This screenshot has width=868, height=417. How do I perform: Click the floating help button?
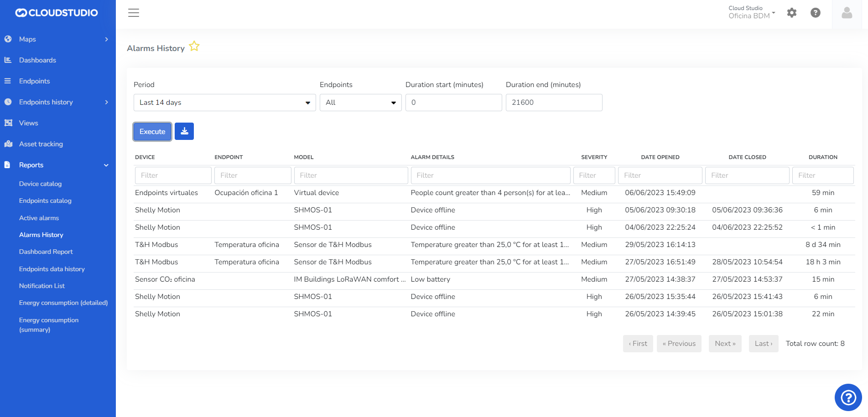(x=848, y=397)
